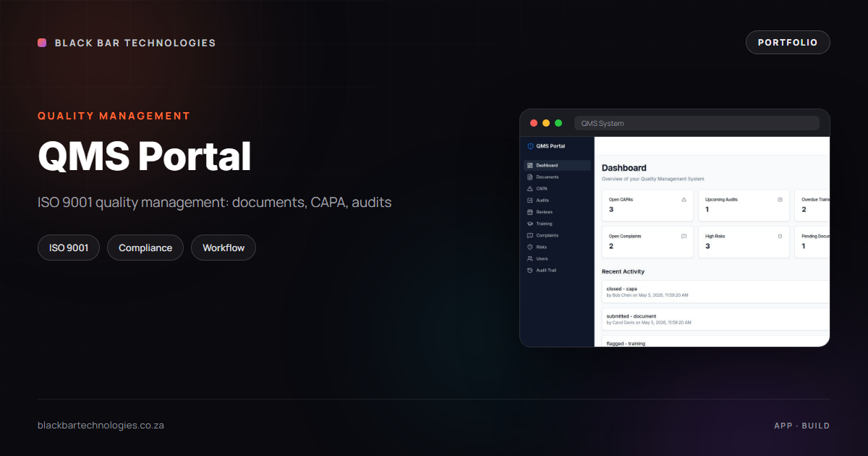Click the 'by Carol Davis on May 5' line
This screenshot has width=868, height=456.
[x=647, y=323]
